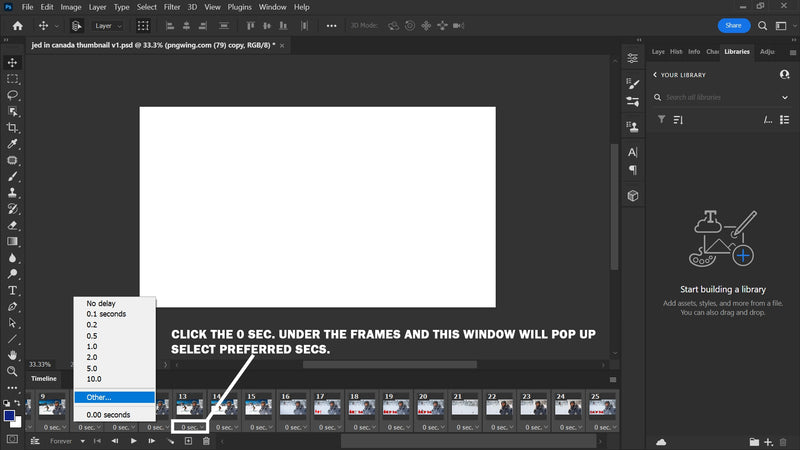Toggle Quick Mask mode icon
Image resolution: width=800 pixels, height=450 pixels.
[x=12, y=438]
